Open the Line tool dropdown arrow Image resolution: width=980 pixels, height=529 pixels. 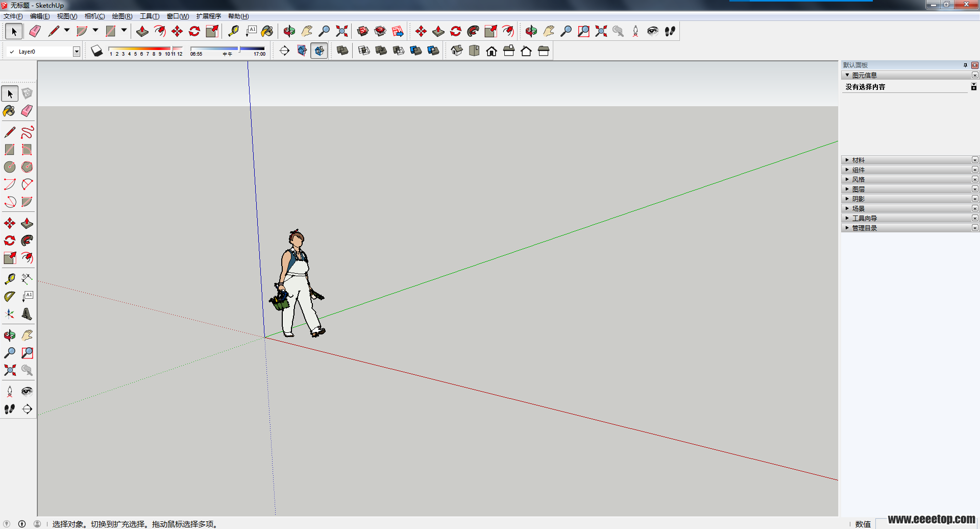pyautogui.click(x=67, y=31)
